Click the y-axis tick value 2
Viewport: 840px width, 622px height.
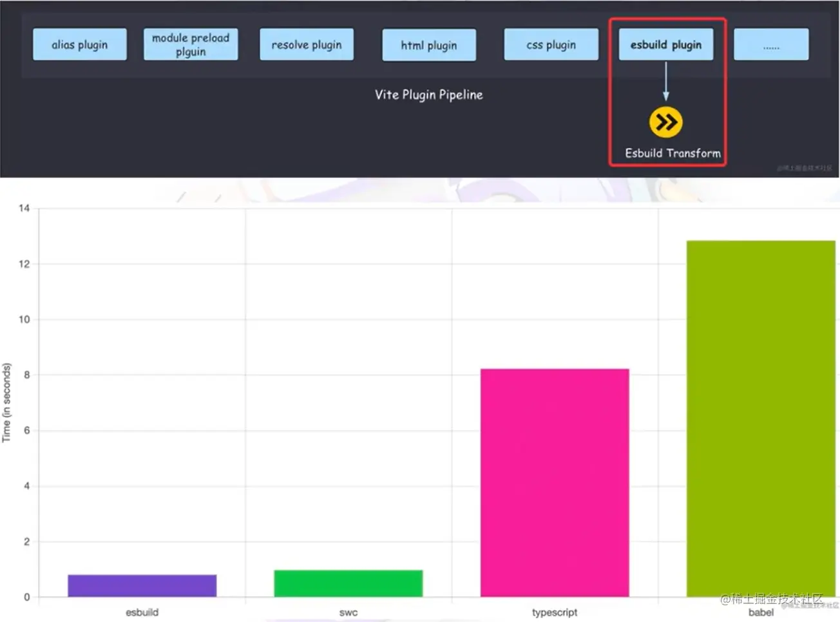coord(27,542)
